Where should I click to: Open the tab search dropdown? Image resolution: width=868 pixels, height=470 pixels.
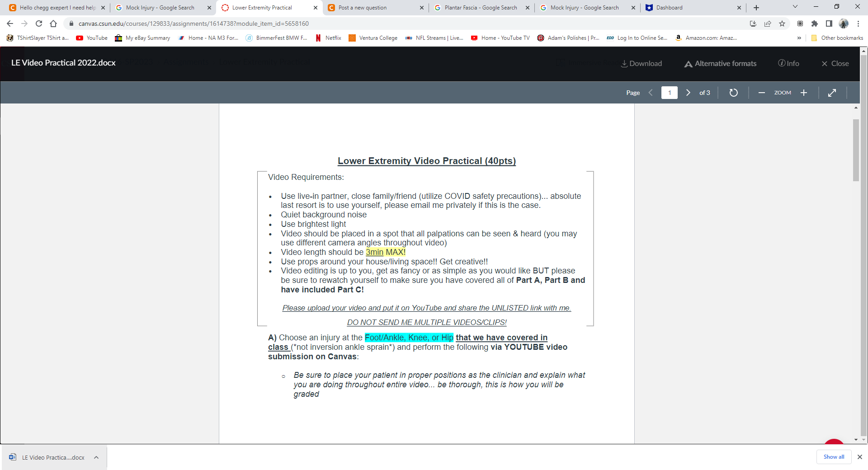pos(794,6)
